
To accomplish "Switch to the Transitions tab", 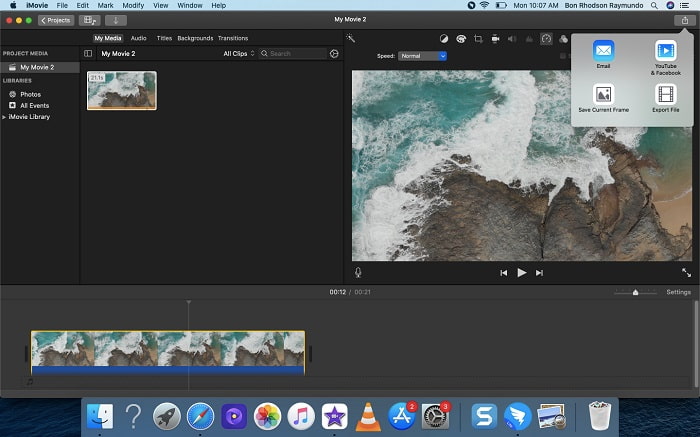I will [233, 38].
